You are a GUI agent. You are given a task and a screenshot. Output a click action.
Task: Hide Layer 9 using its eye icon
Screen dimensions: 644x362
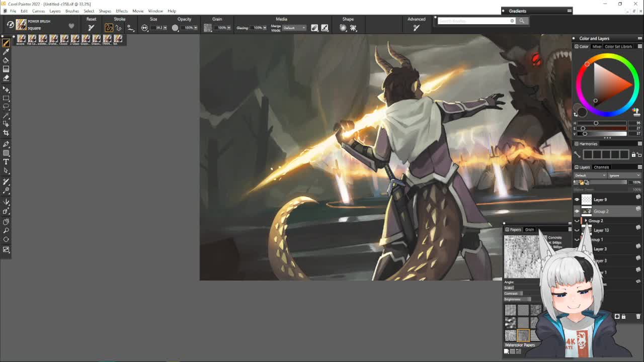coord(577,200)
